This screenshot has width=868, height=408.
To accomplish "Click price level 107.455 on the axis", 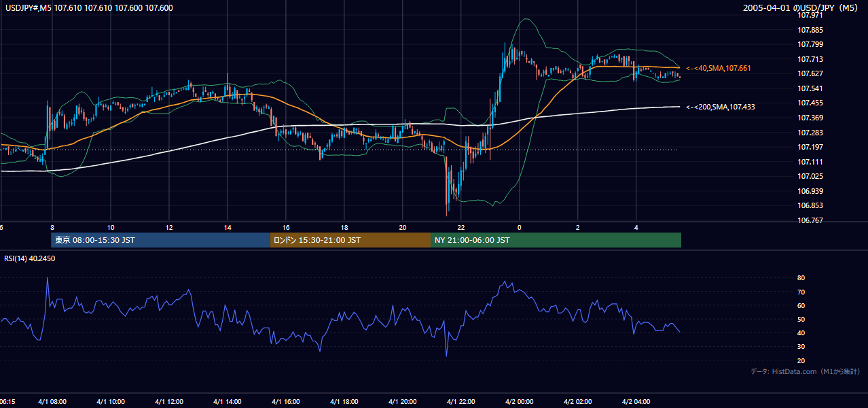I will (x=810, y=103).
